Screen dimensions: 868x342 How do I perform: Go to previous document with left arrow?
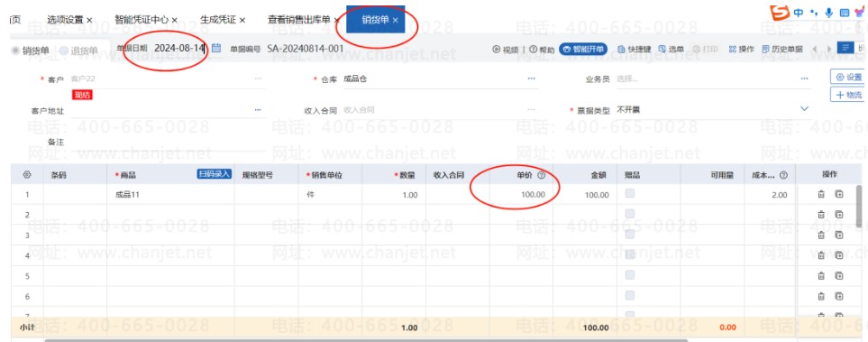814,49
